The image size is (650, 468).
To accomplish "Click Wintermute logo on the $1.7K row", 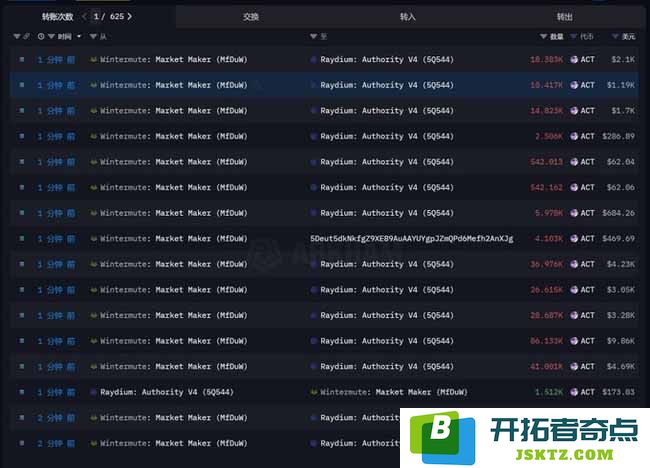I will (94, 111).
